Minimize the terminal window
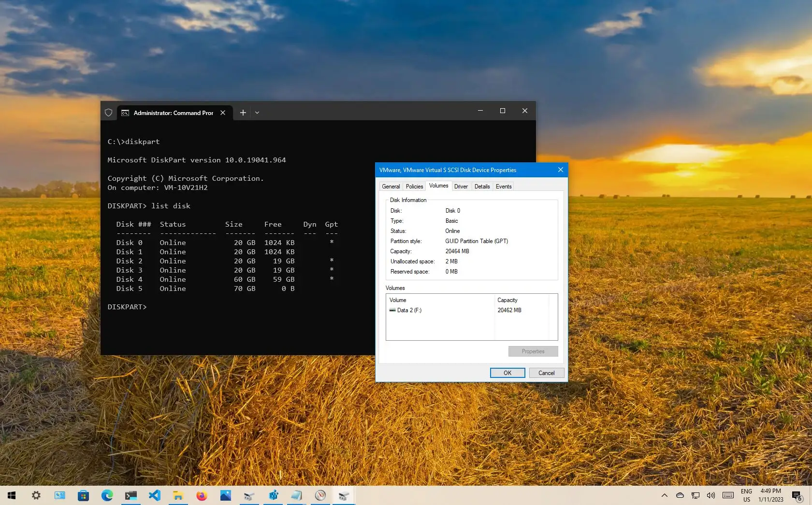The image size is (812, 505). click(x=480, y=111)
